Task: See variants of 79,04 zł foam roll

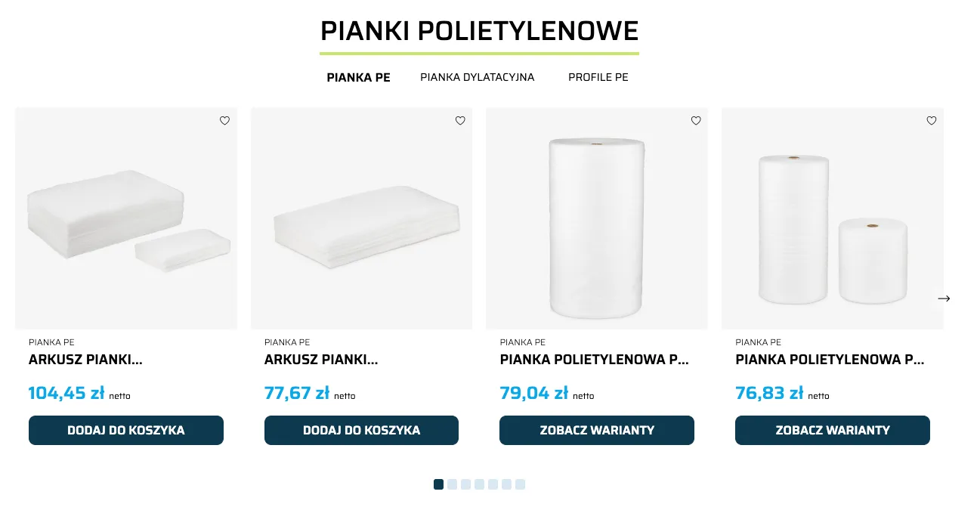Action: (597, 430)
